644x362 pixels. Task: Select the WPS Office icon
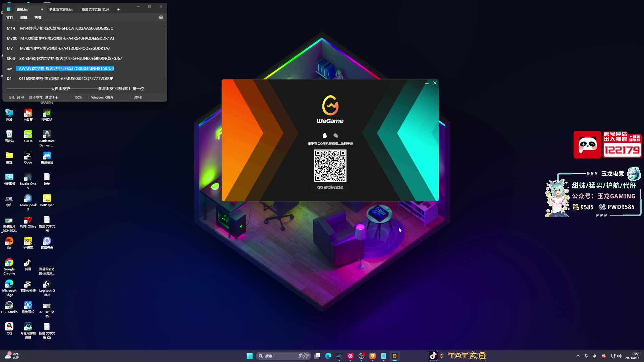(x=28, y=222)
